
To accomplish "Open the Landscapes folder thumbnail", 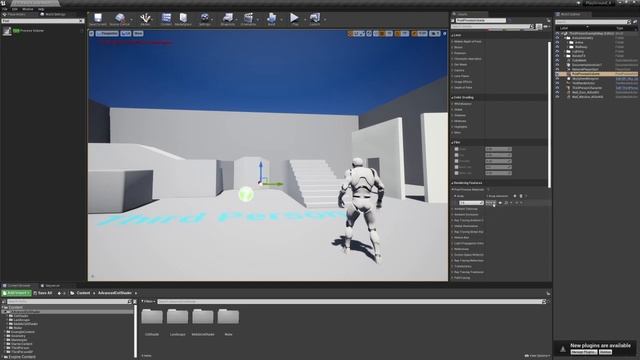I will point(178,317).
